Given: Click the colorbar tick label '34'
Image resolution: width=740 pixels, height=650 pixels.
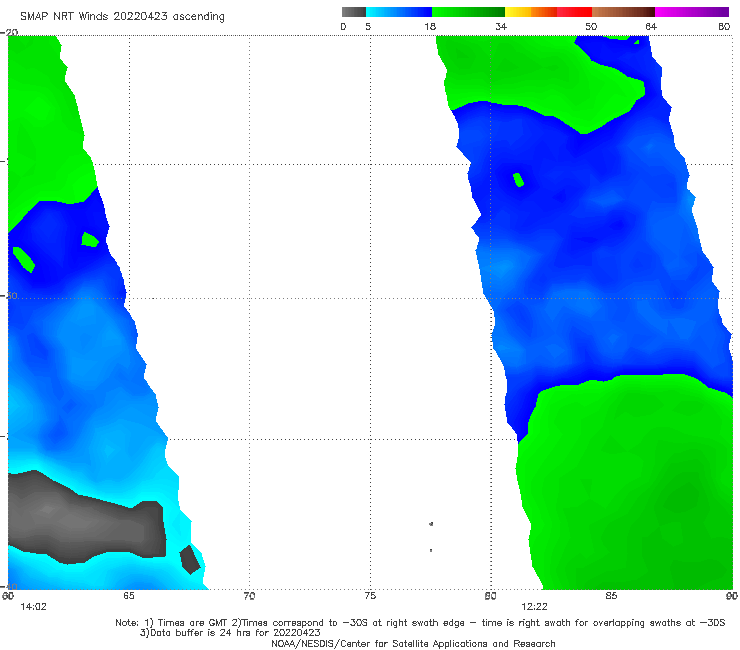Looking at the screenshot, I should (x=501, y=26).
